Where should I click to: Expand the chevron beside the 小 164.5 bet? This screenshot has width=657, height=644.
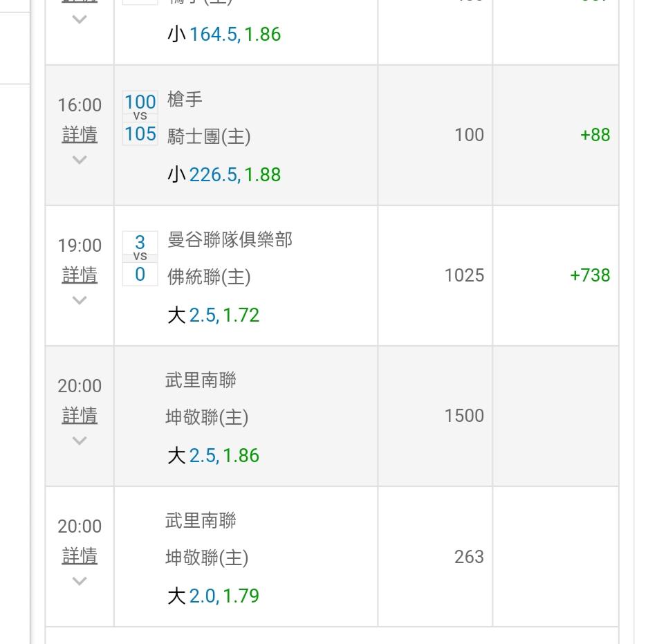point(80,19)
